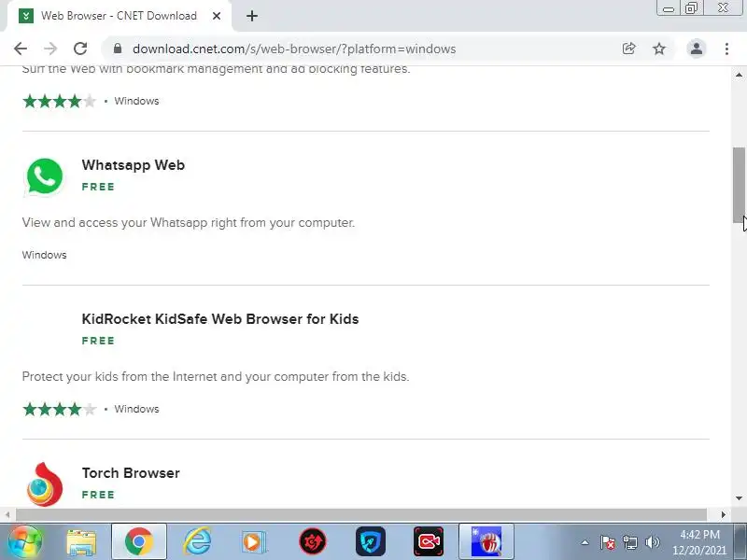Image resolution: width=747 pixels, height=560 pixels.
Task: Open the Chrome profile avatar menu
Action: (696, 49)
